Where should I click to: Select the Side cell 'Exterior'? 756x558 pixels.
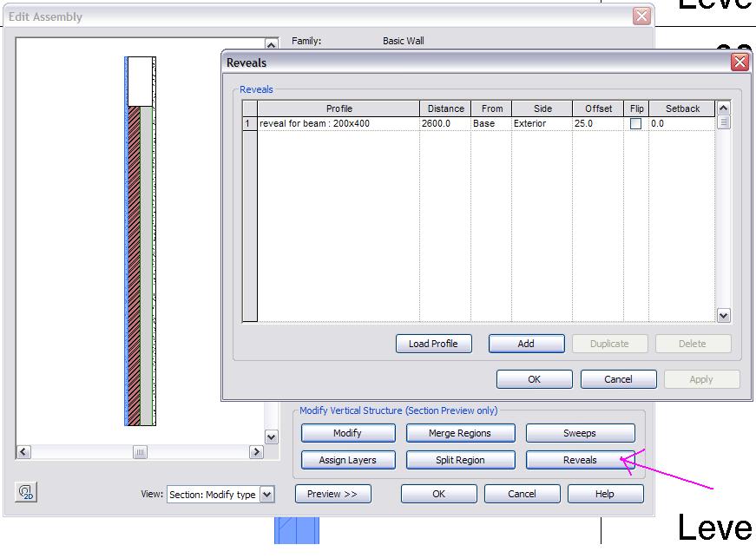tap(542, 123)
